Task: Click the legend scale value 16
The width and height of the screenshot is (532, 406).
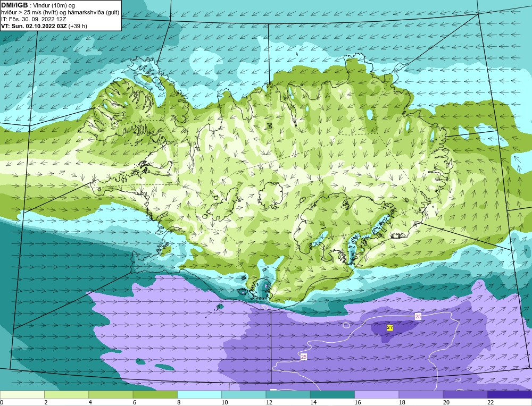Action: coord(358,402)
